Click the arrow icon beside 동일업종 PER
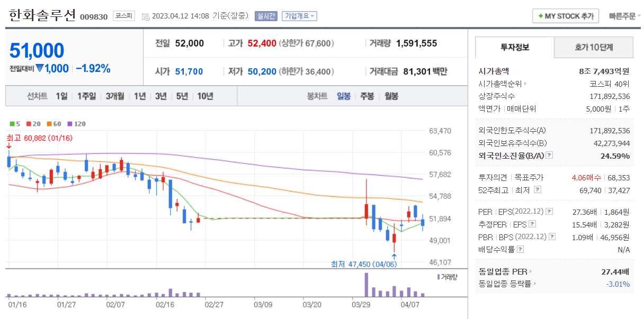The image size is (644, 319). coord(530,271)
